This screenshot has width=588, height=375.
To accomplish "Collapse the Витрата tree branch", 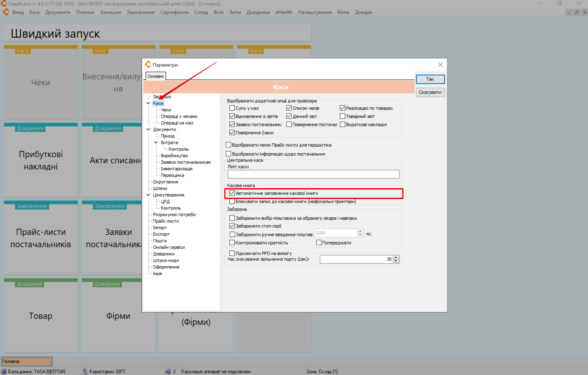I will 156,142.
